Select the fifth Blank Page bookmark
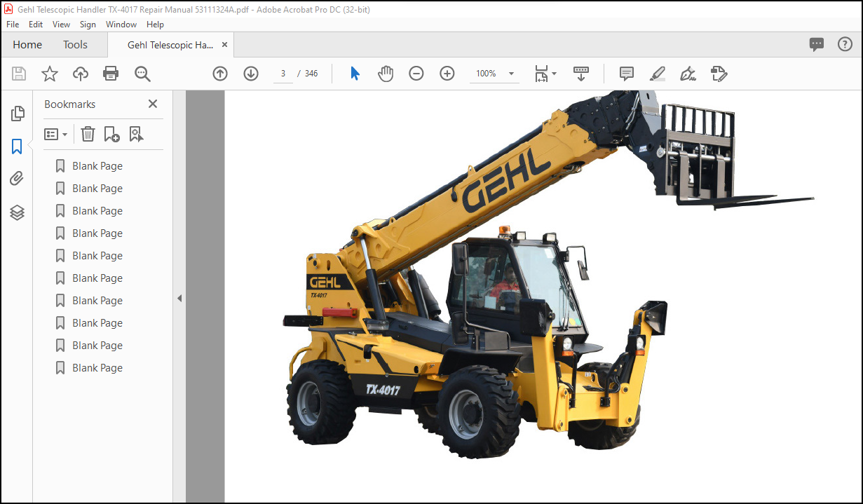This screenshot has width=863, height=504. click(x=97, y=256)
